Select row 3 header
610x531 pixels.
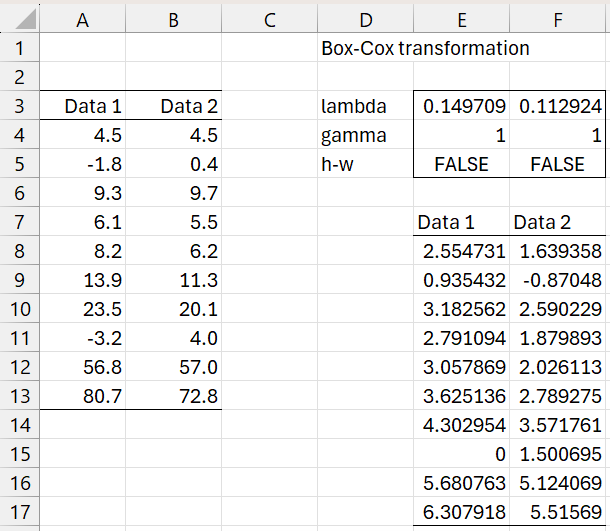click(20, 106)
